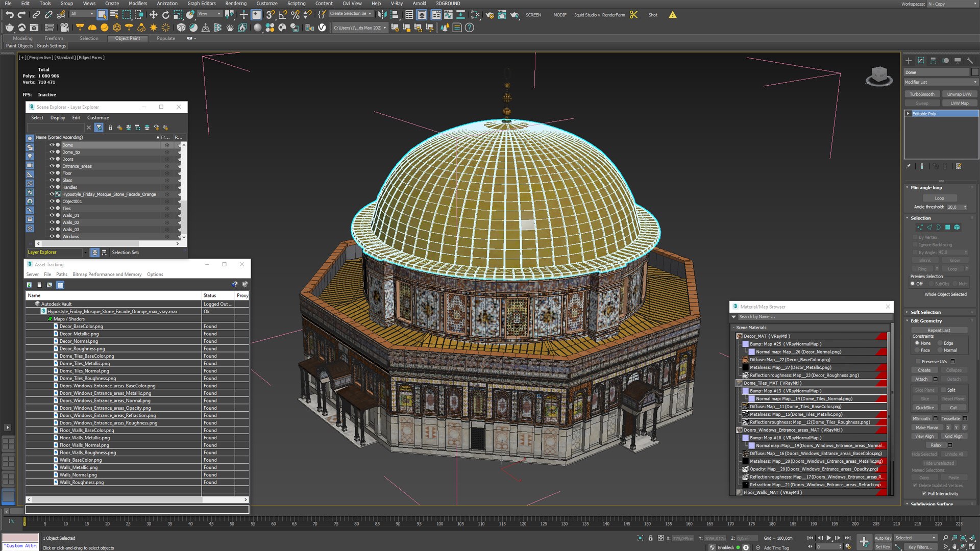The height and width of the screenshot is (551, 980).
Task: Open the Utilities wrench panel tab
Action: tap(970, 61)
